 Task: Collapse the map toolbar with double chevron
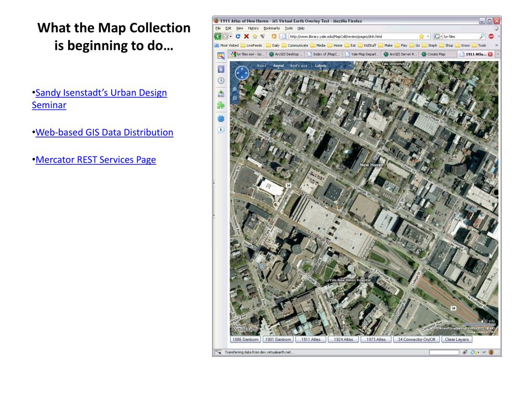[x=350, y=65]
